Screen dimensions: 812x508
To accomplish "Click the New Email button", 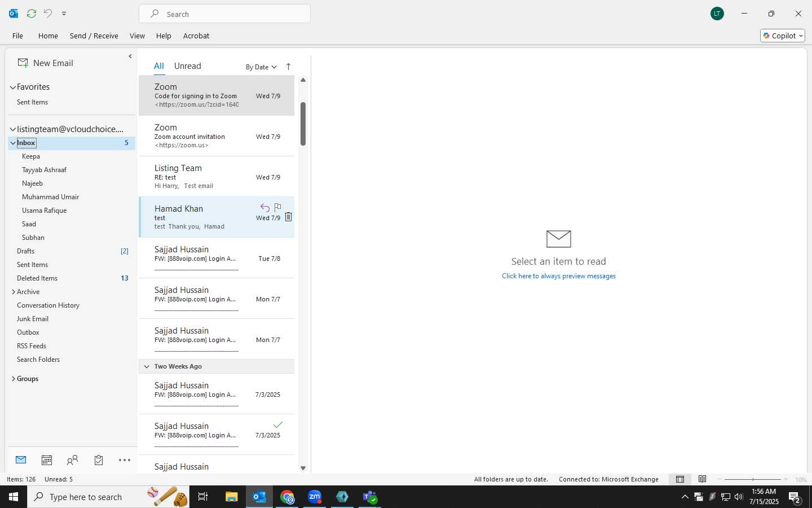I will click(46, 63).
